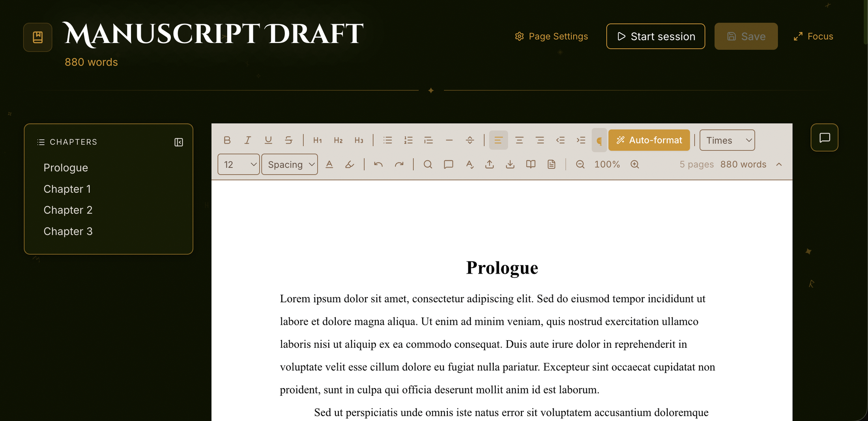Undo the last edit
The width and height of the screenshot is (868, 421).
click(378, 164)
